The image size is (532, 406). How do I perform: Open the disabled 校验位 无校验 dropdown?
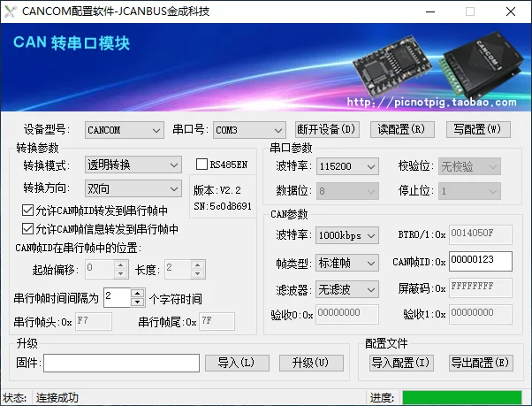coord(469,166)
